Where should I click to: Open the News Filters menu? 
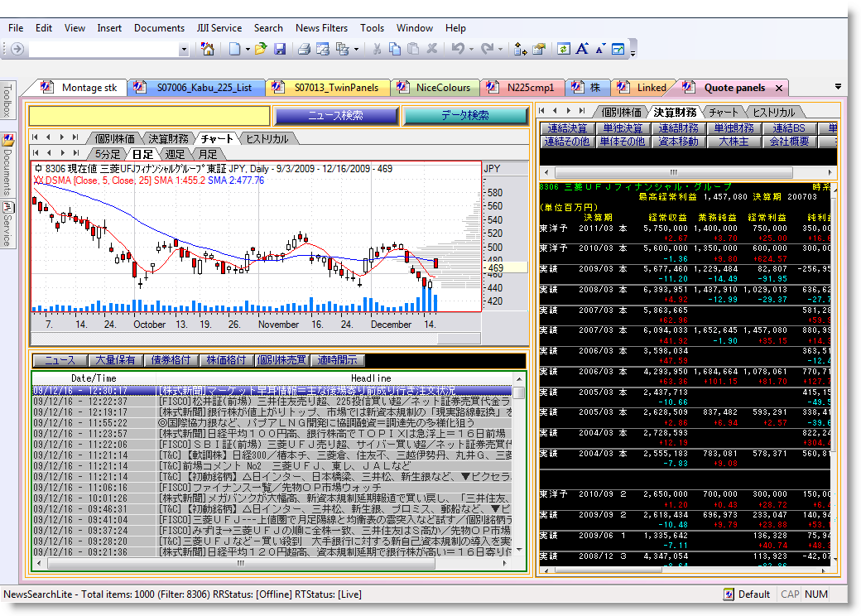click(321, 27)
